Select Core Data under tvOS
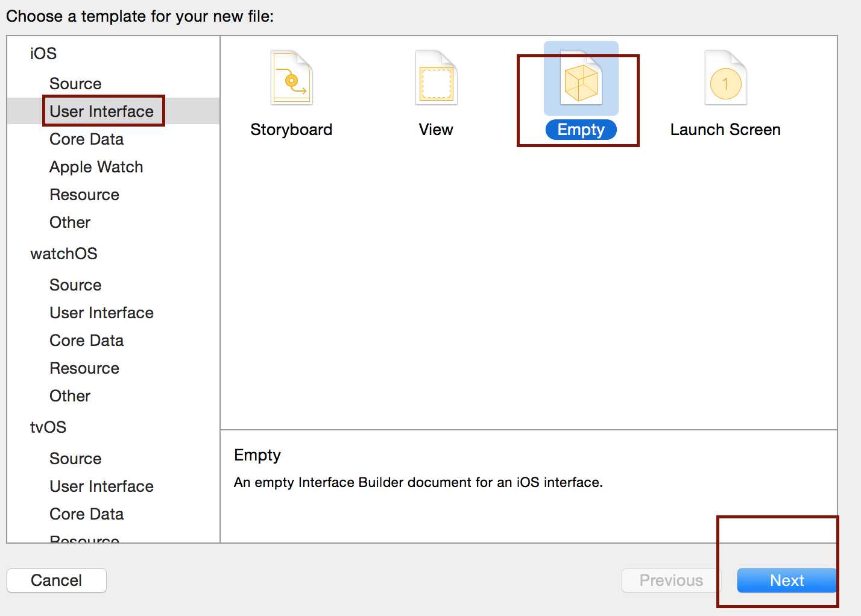 tap(86, 514)
